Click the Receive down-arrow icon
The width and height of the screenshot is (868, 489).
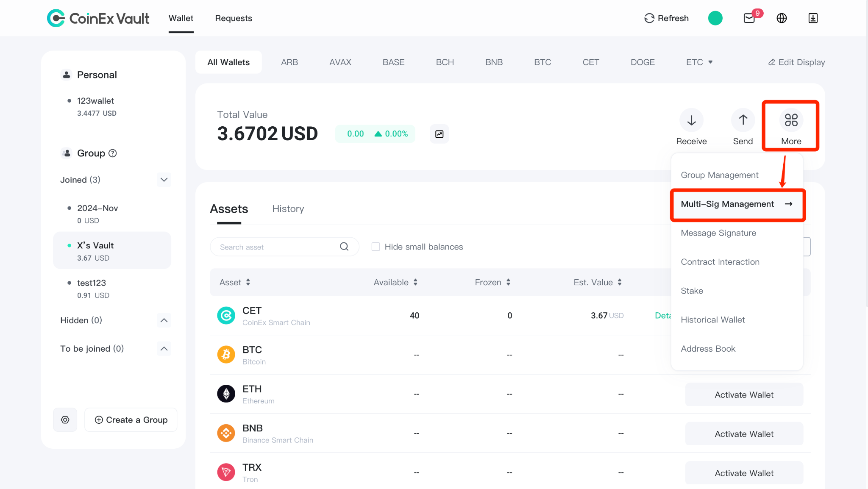(691, 120)
